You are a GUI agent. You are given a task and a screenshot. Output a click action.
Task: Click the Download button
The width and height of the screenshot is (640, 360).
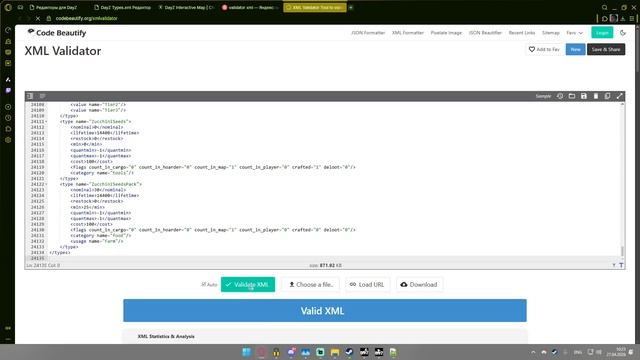pos(419,284)
